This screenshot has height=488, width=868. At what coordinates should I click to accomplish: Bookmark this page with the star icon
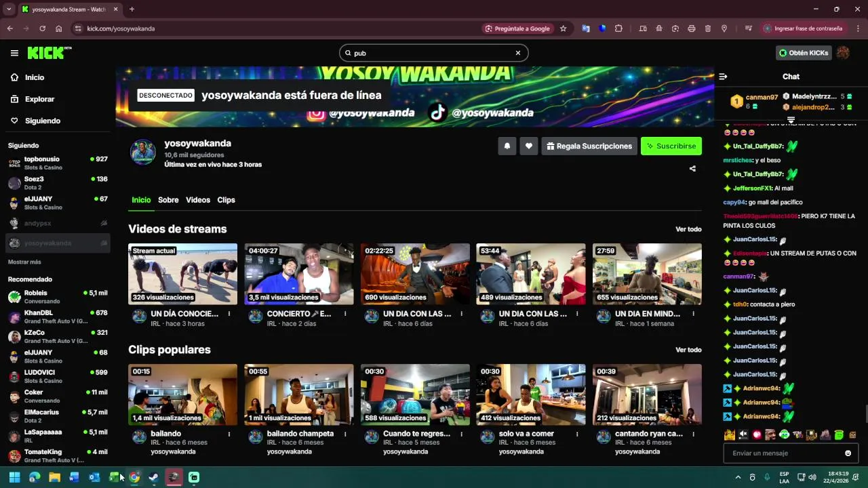[x=563, y=28]
